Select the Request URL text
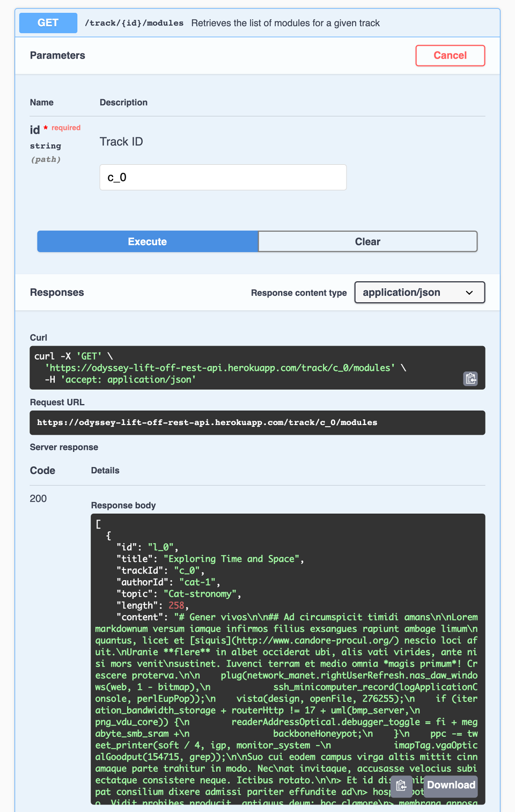515x812 pixels. point(207,422)
